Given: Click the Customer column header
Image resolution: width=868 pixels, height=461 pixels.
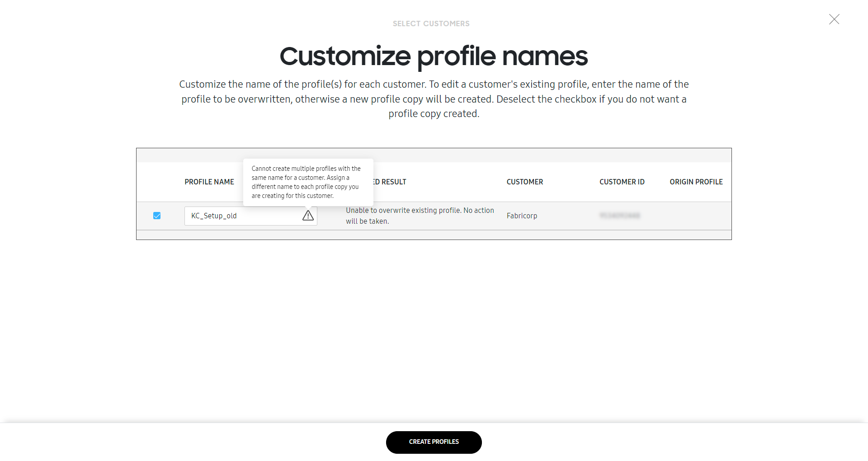Looking at the screenshot, I should coord(525,182).
